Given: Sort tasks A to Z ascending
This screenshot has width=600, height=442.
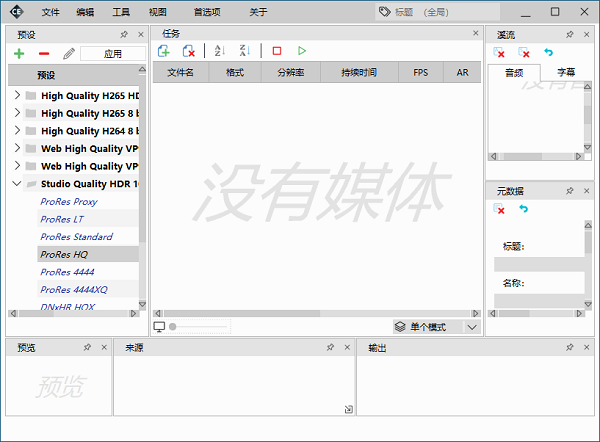Looking at the screenshot, I should tap(219, 51).
